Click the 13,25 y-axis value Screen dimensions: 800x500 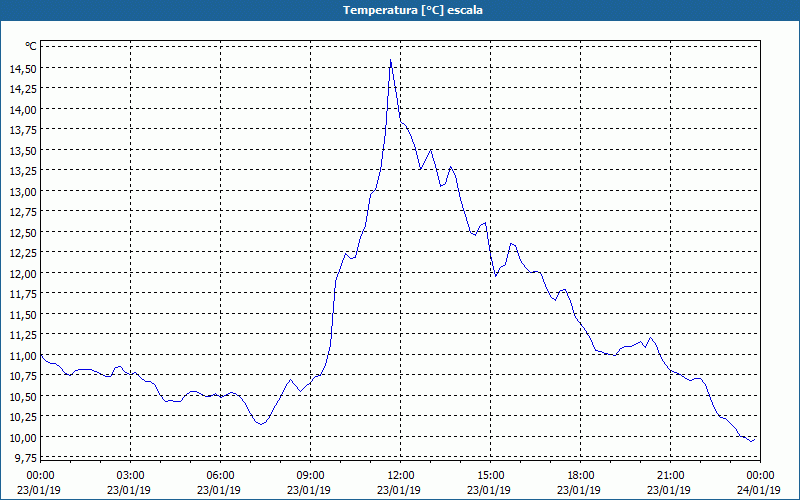tap(23, 171)
